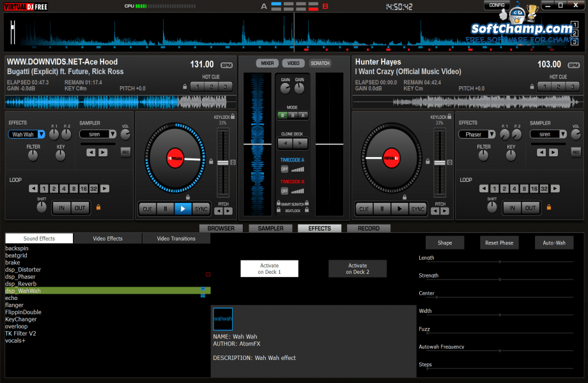Open Video Transitions tab
Image resolution: width=588 pixels, height=383 pixels.
coord(176,239)
